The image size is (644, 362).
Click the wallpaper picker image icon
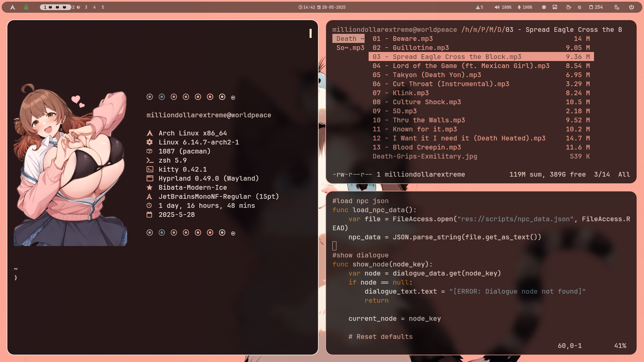[555, 7]
